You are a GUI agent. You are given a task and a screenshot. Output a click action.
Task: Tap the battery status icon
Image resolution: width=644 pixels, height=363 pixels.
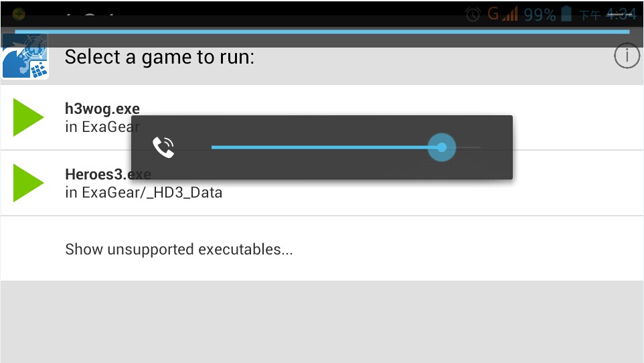tap(566, 13)
